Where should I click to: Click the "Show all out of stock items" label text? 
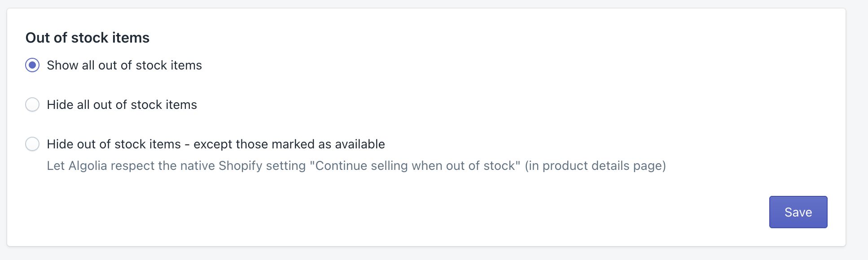pyautogui.click(x=124, y=65)
